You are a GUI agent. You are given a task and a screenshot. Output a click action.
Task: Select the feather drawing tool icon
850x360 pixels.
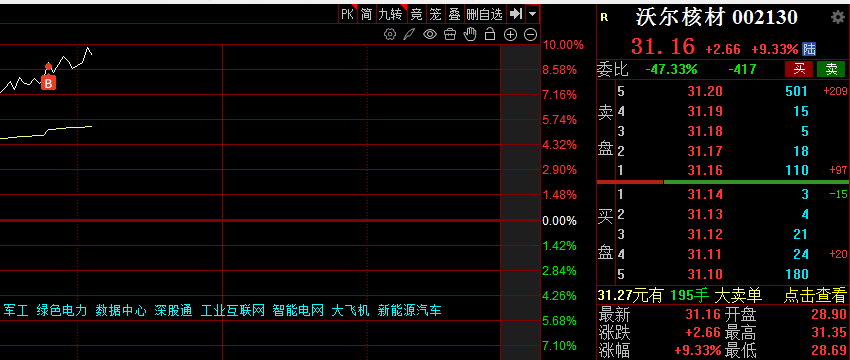[x=409, y=35]
